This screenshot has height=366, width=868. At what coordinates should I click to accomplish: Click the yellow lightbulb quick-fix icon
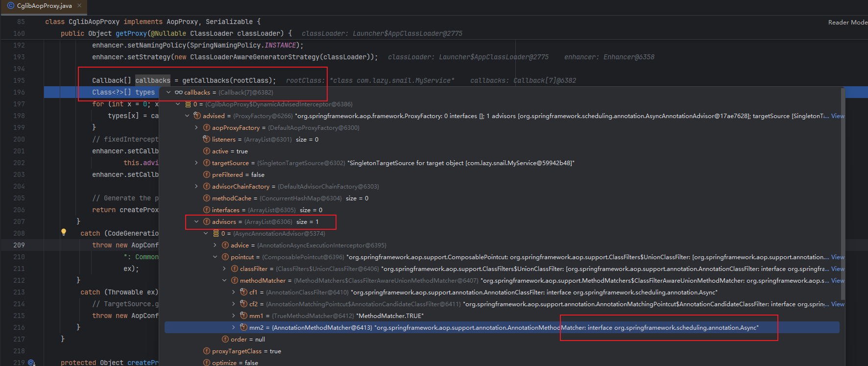(x=64, y=232)
